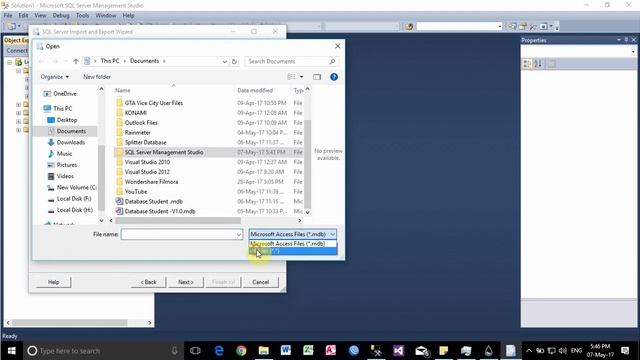Open the View menu
640x360 pixels.
pyautogui.click(x=40, y=15)
